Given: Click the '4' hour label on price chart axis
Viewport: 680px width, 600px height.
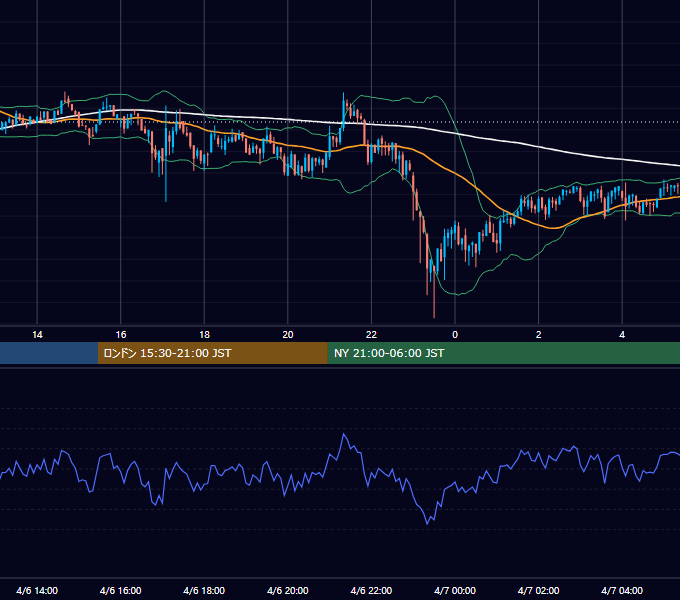Looking at the screenshot, I should [622, 335].
